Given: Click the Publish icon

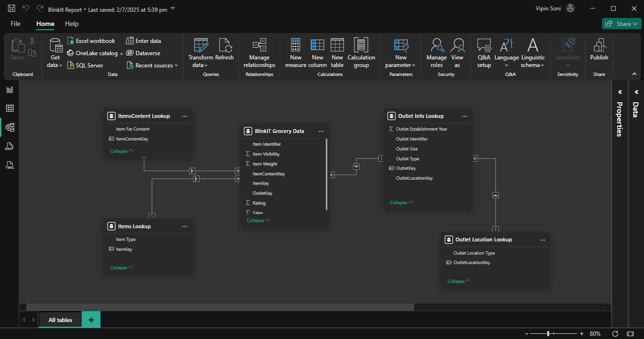Looking at the screenshot, I should tap(599, 45).
